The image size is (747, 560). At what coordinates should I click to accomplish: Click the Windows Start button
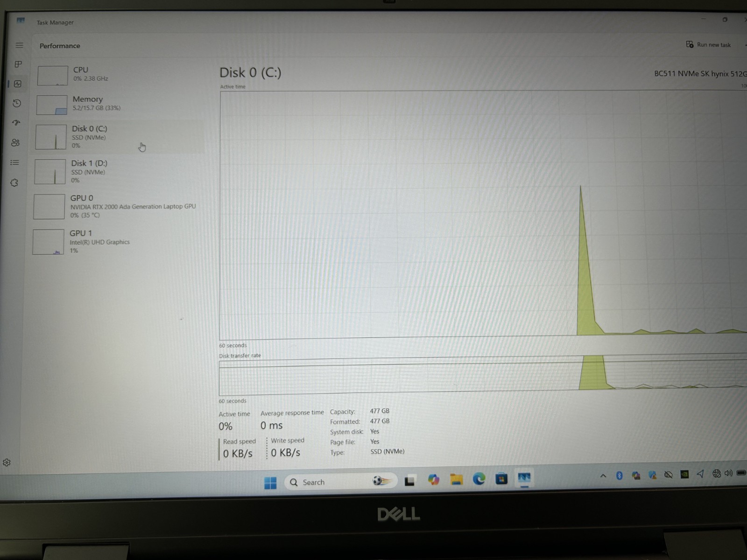tap(270, 483)
